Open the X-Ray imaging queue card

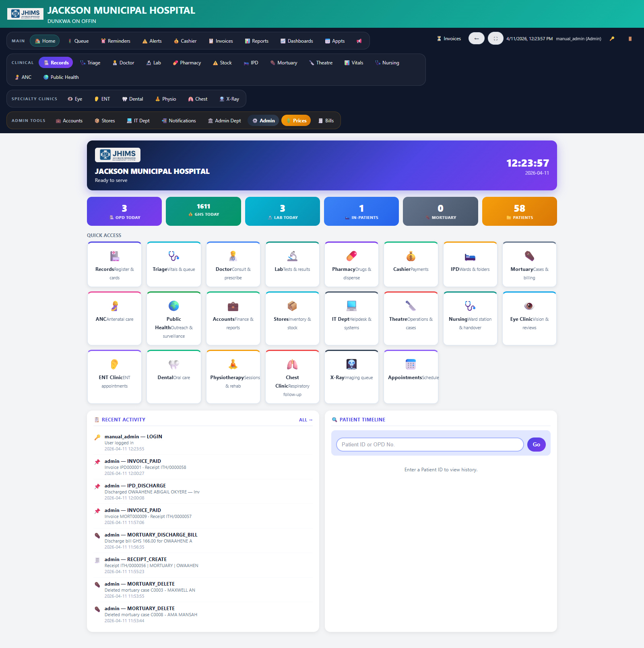click(x=351, y=376)
